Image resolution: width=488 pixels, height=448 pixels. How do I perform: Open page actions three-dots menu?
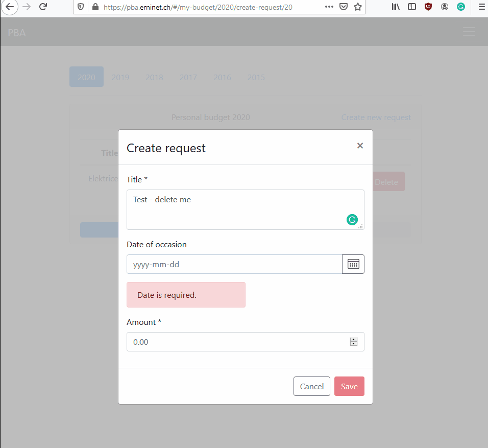click(x=329, y=7)
